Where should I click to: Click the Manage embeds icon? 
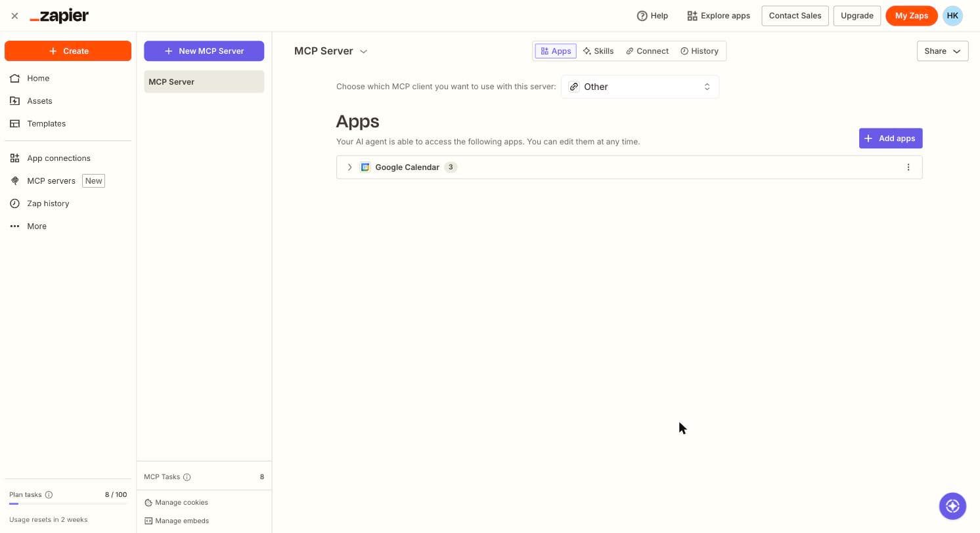pyautogui.click(x=148, y=521)
